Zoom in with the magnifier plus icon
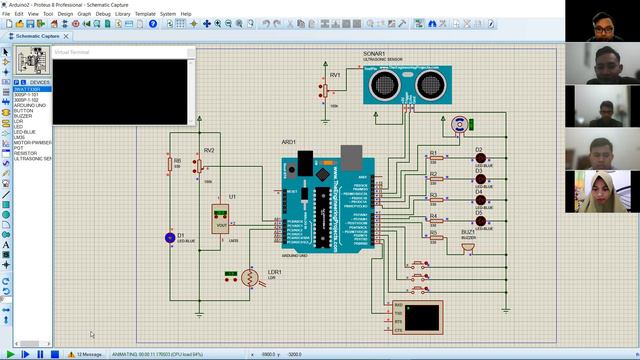 pos(218,24)
